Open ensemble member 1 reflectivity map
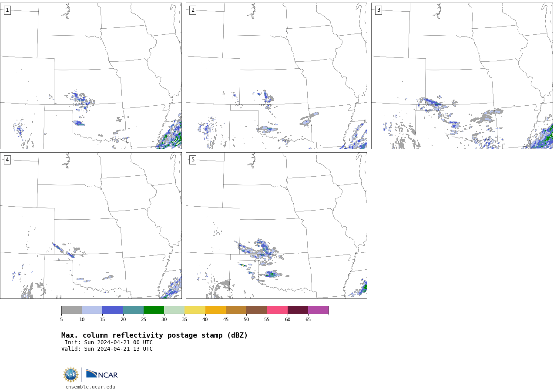 tap(91, 76)
